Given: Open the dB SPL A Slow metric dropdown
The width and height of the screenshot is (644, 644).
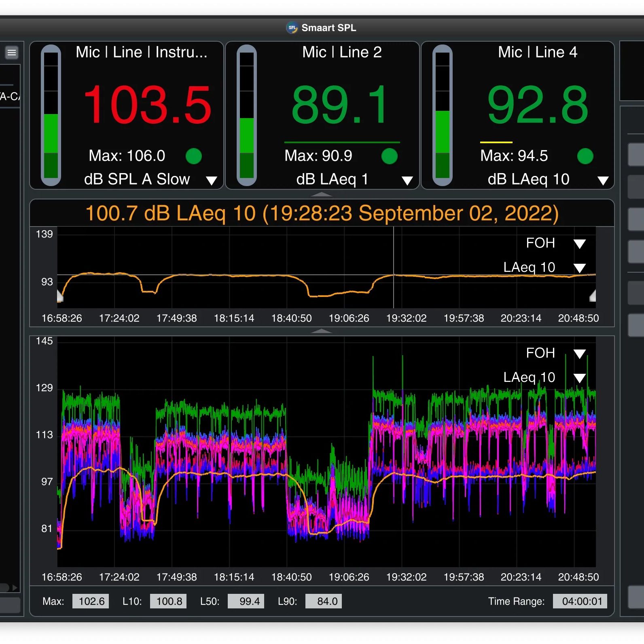Looking at the screenshot, I should pos(211,180).
